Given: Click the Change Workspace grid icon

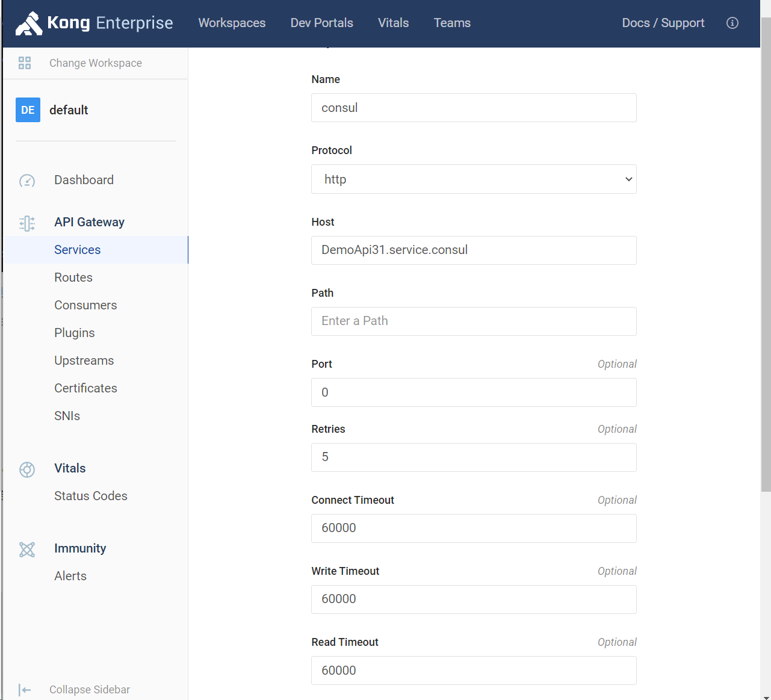Looking at the screenshot, I should [25, 63].
